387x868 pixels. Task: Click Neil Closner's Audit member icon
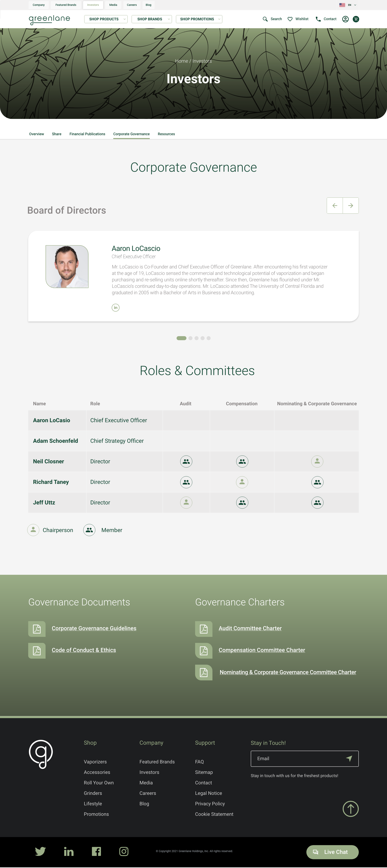click(186, 462)
